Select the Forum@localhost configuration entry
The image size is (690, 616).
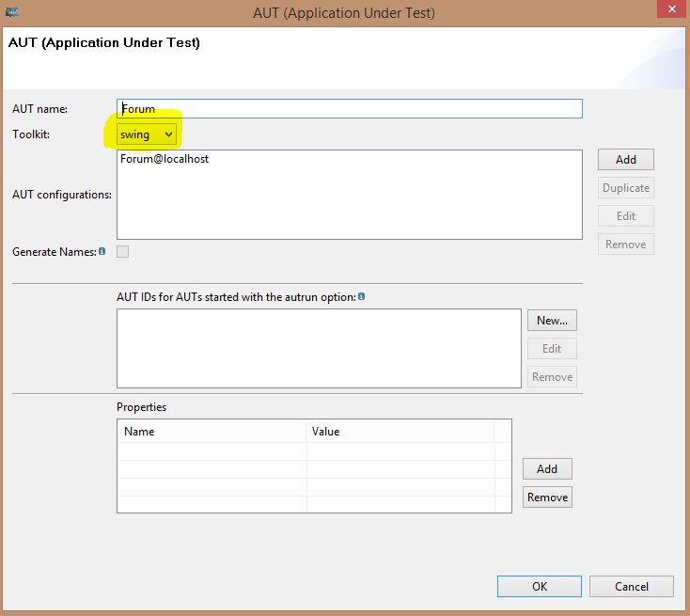pos(165,159)
